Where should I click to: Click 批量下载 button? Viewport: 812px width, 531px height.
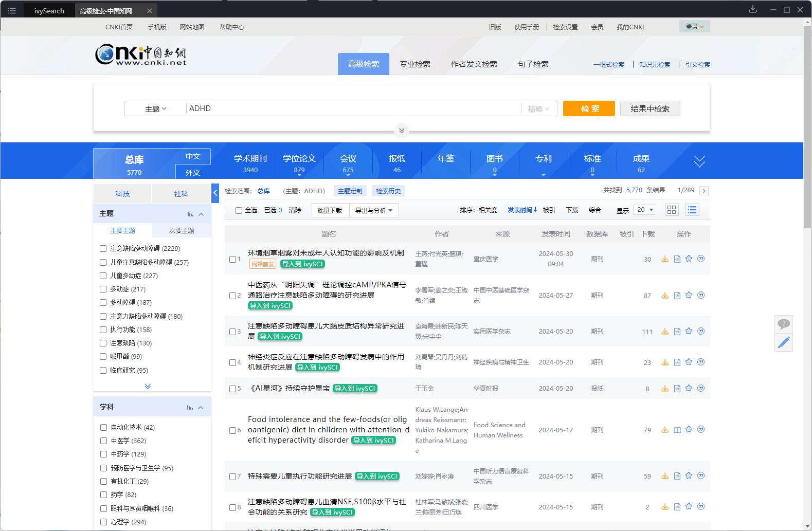(x=330, y=210)
